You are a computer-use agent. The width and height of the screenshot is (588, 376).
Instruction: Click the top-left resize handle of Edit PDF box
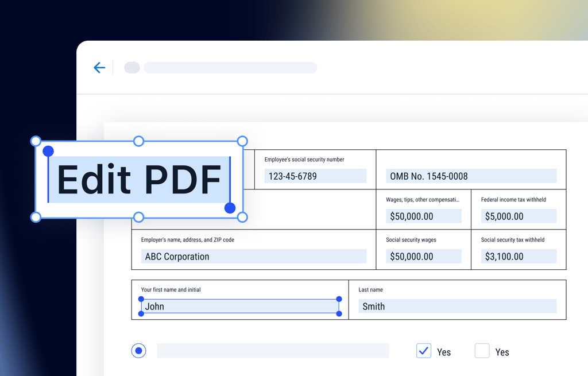36,141
